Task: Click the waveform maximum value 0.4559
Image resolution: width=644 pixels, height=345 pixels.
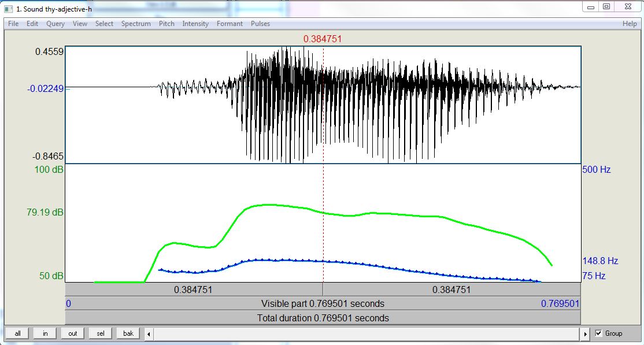Action: coord(49,52)
